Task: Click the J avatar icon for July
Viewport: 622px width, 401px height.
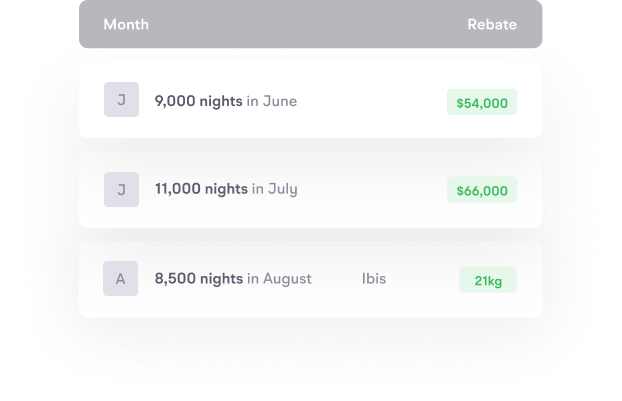Action: pos(121,189)
